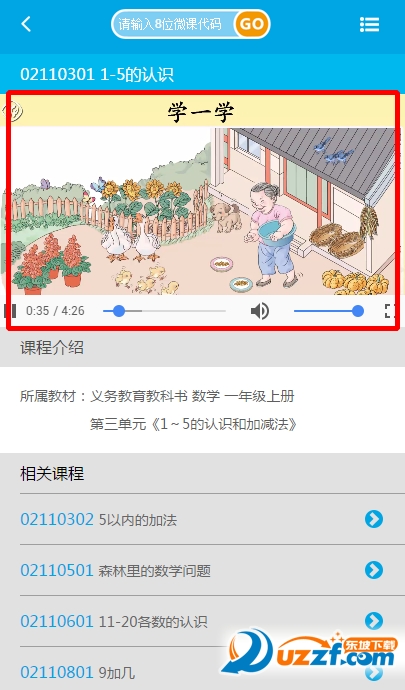Enter fullscreen mode for the video

click(x=389, y=311)
